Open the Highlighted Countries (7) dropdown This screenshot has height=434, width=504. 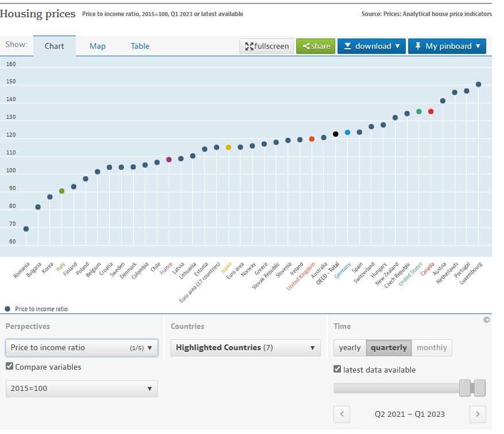point(245,348)
